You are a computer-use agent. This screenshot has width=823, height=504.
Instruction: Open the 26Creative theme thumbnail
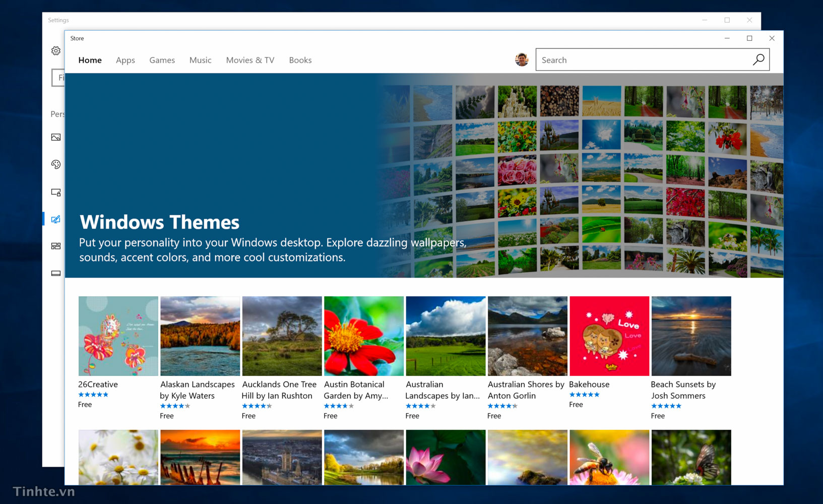(118, 336)
